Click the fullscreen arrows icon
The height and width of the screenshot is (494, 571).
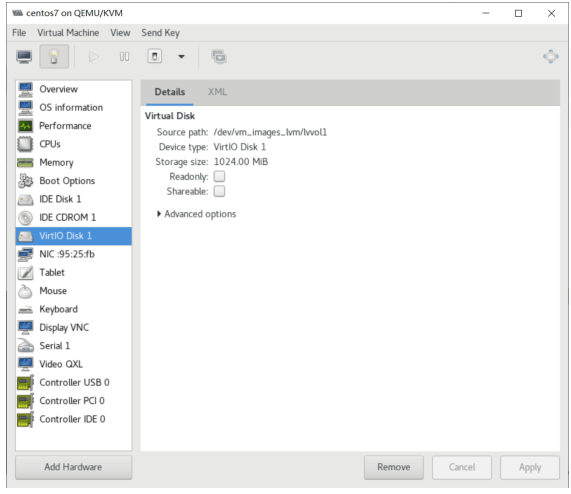tap(550, 56)
